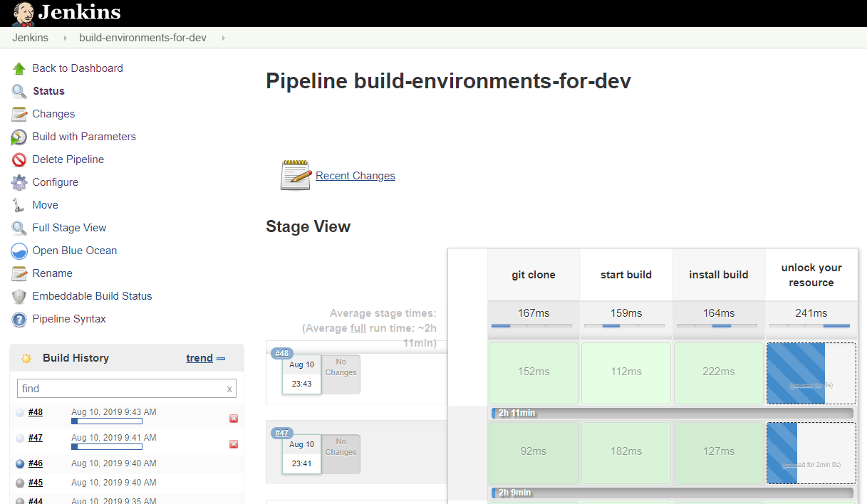Follow the Recent Changes link
This screenshot has width=867, height=504.
click(355, 176)
